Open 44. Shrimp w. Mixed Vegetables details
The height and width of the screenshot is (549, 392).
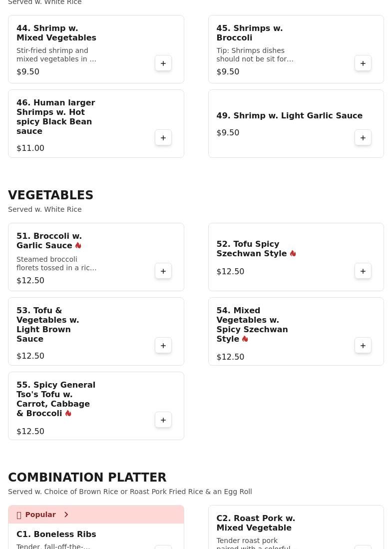coord(56,33)
